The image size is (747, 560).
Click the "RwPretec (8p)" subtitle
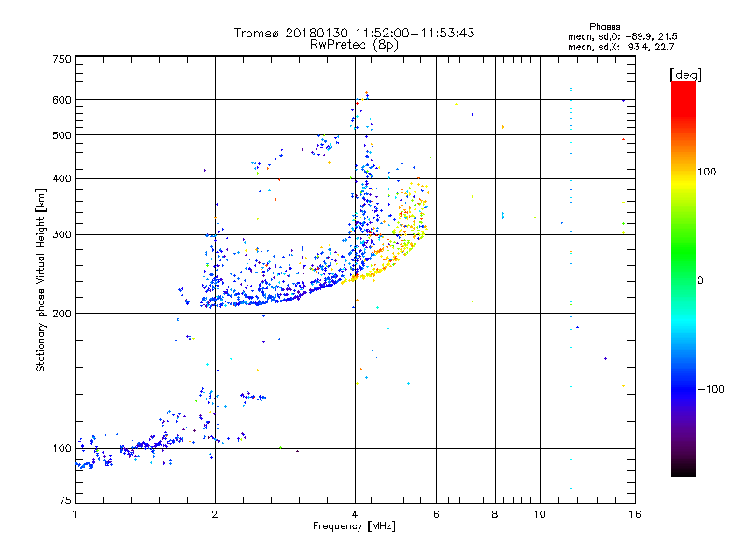click(354, 45)
